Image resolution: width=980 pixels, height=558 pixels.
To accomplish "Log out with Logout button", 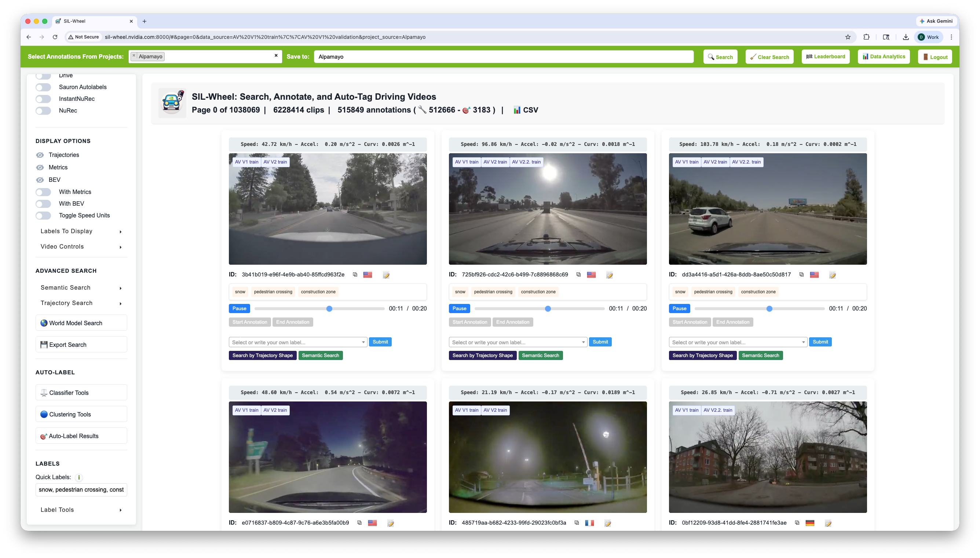I will (935, 57).
